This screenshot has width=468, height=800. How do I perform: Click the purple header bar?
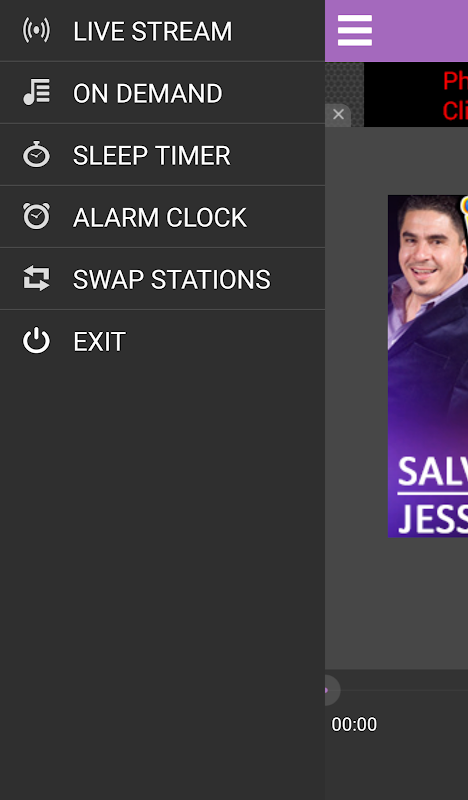(x=397, y=31)
